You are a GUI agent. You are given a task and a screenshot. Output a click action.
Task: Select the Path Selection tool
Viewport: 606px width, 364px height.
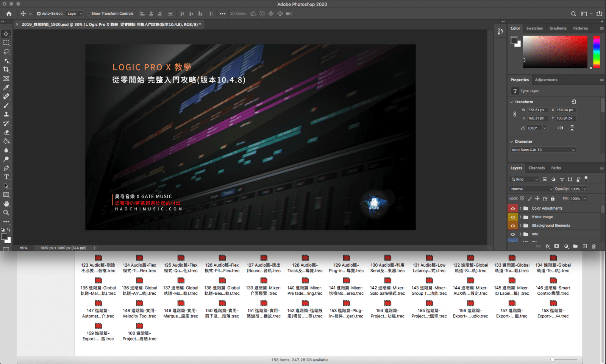coord(6,186)
